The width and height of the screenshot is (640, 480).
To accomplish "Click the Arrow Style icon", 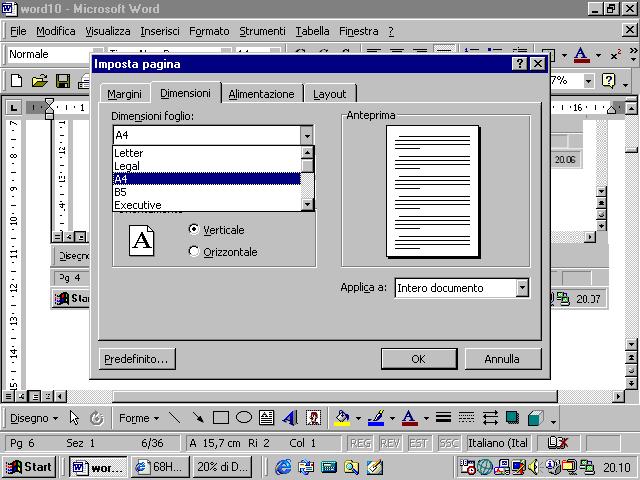I will 490,418.
